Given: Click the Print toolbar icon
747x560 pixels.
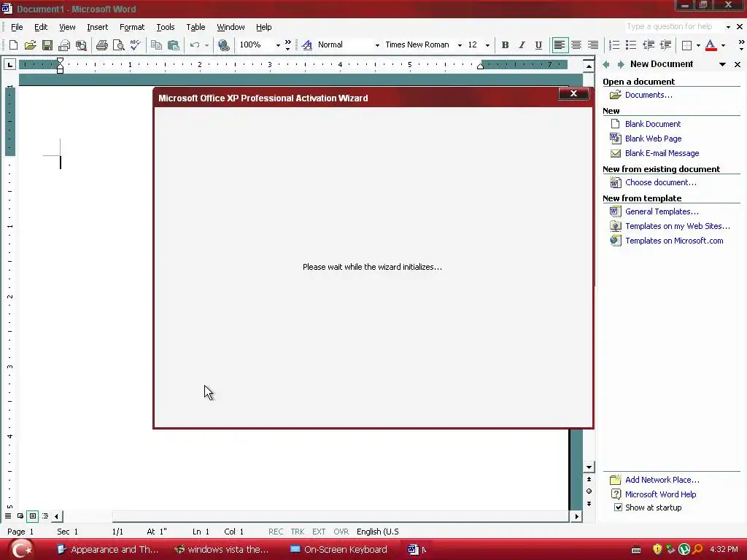Looking at the screenshot, I should click(102, 44).
